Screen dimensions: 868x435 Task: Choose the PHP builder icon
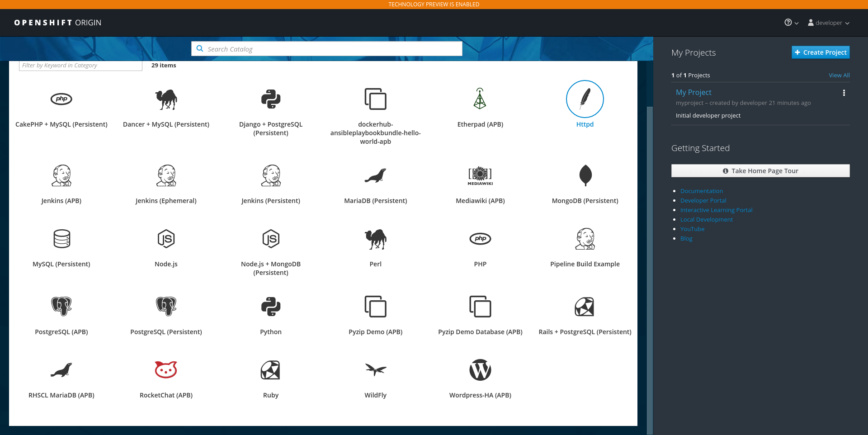[x=480, y=239]
